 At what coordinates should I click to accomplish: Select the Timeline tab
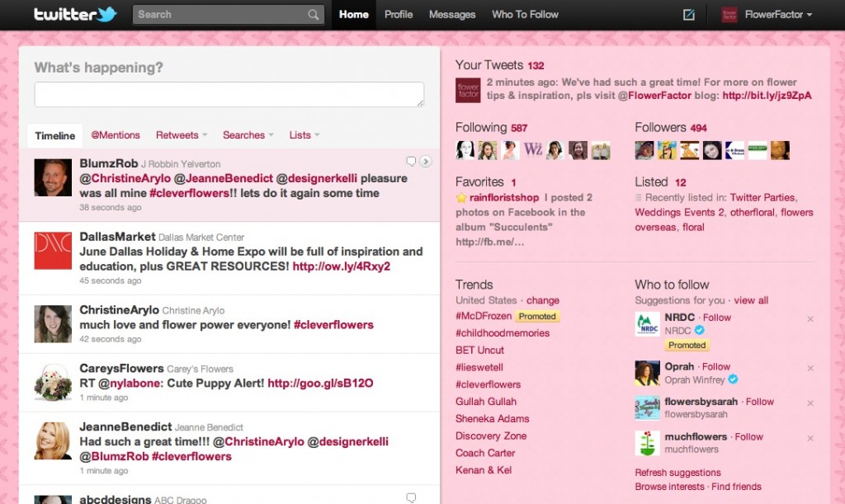(55, 135)
